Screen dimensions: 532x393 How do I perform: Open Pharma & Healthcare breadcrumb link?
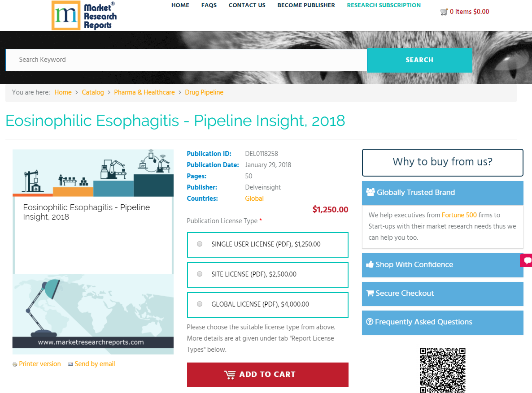click(x=144, y=92)
